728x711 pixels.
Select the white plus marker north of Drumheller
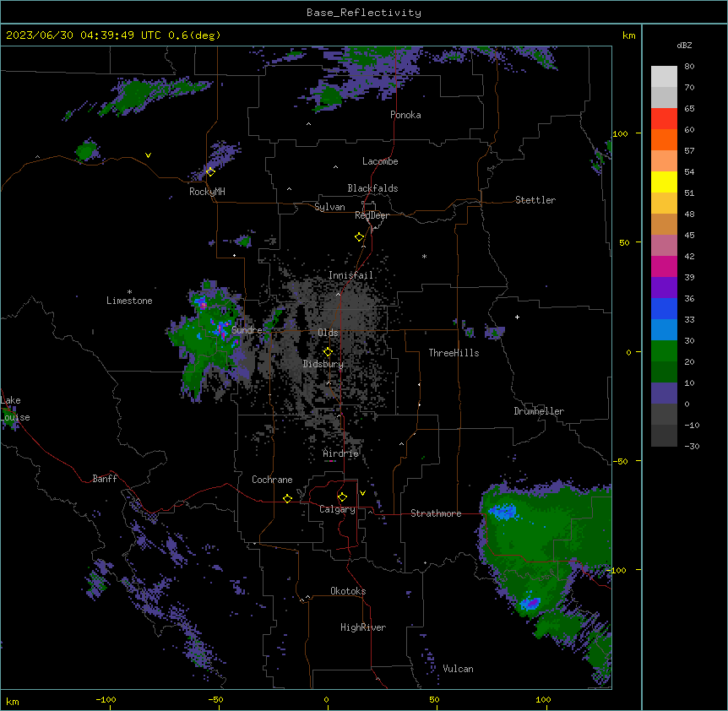pyautogui.click(x=517, y=317)
